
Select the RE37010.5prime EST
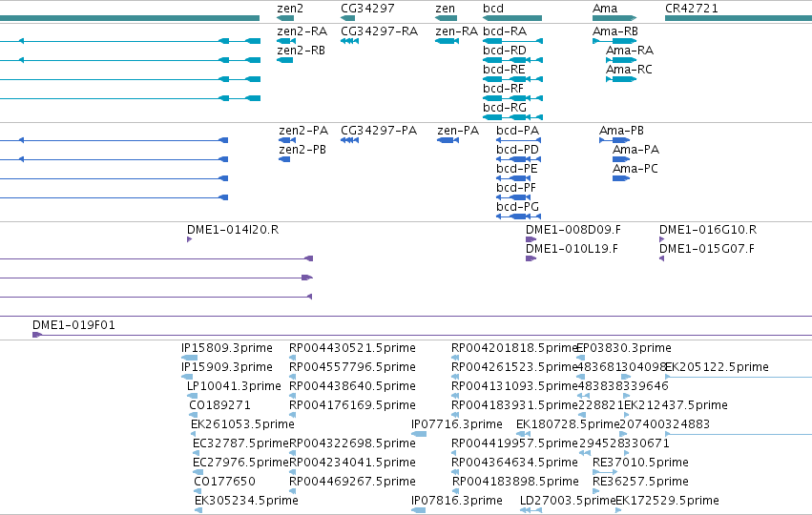(x=640, y=463)
